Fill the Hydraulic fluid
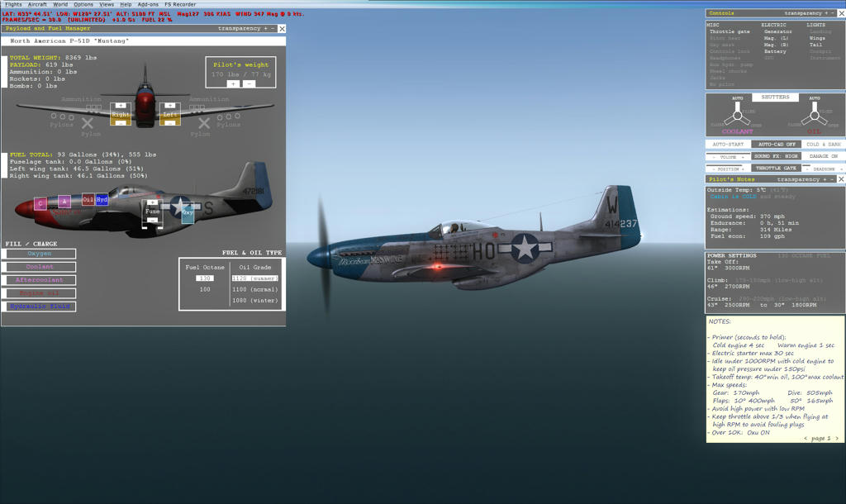 point(40,307)
